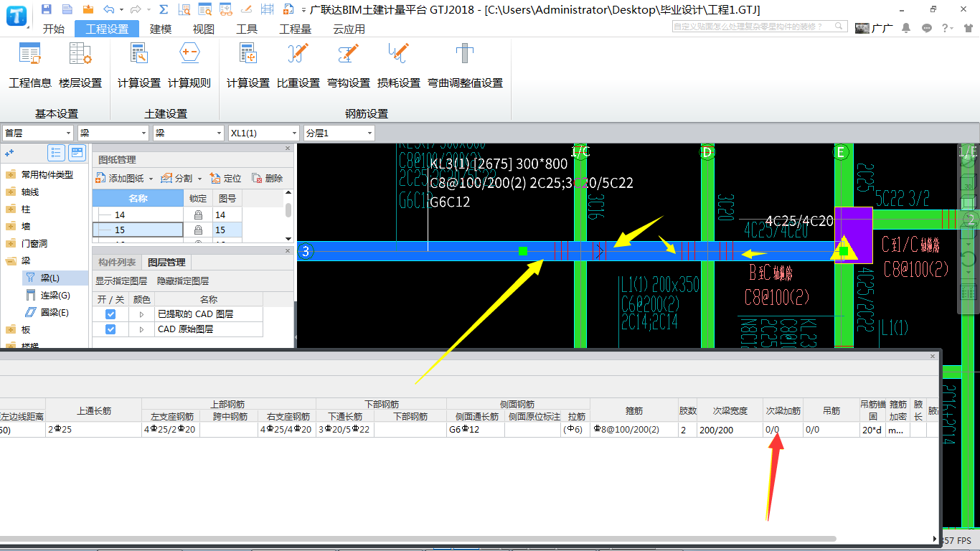Viewport: 980px width, 551px height.
Task: Open the 分层1 layer dropdown
Action: pos(339,133)
